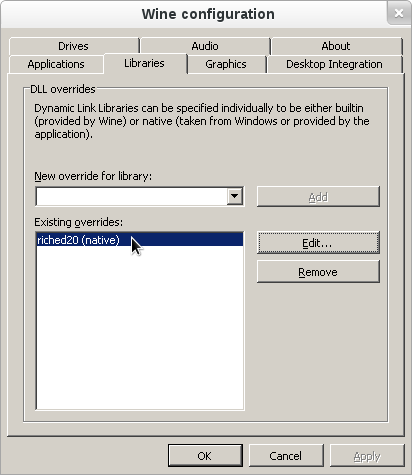
Task: Switch to the Drives tab
Action: tap(74, 46)
